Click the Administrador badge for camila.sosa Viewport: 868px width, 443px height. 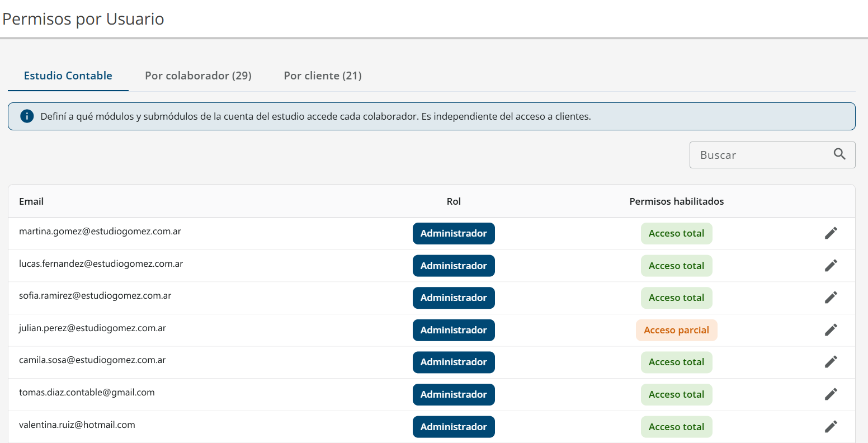pyautogui.click(x=454, y=362)
